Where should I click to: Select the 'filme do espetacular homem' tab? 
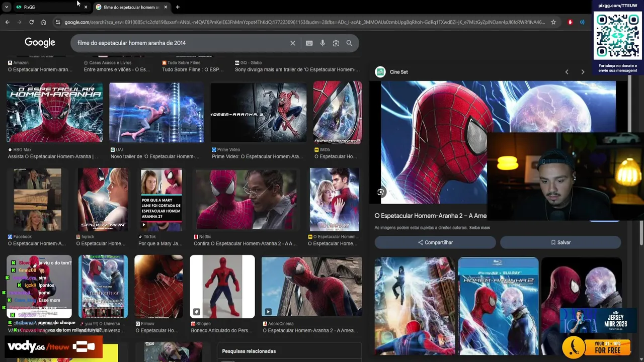pyautogui.click(x=131, y=7)
